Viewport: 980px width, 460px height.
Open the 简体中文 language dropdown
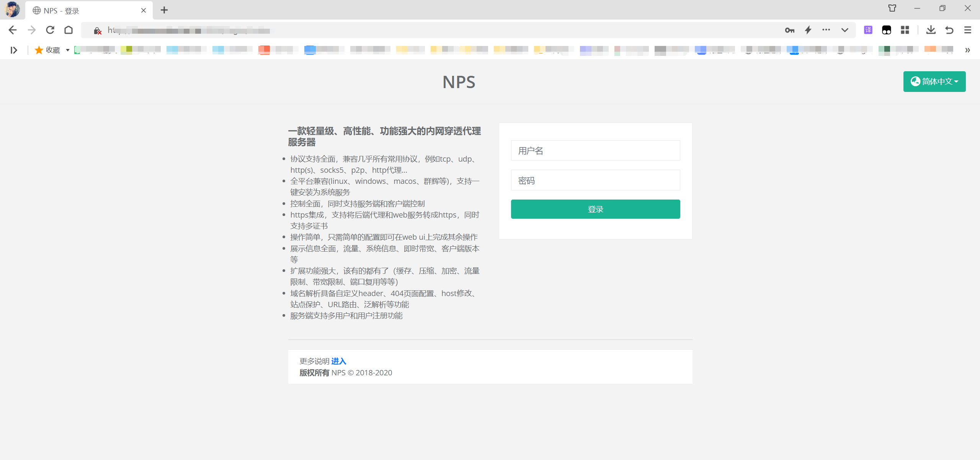point(934,81)
